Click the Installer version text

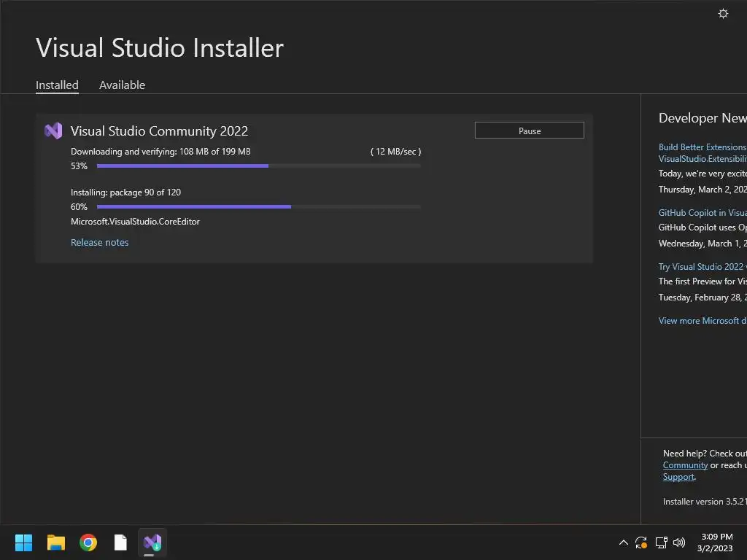coord(705,502)
